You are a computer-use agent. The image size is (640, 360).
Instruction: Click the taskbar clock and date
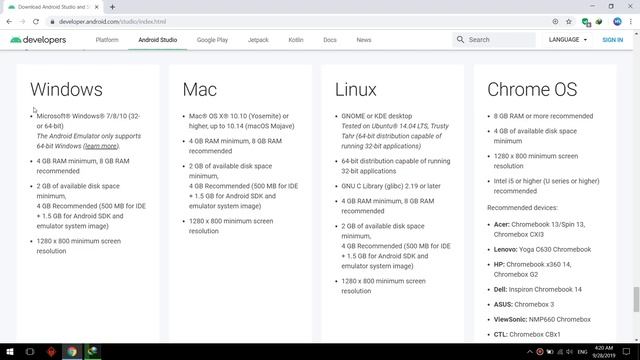click(x=604, y=351)
